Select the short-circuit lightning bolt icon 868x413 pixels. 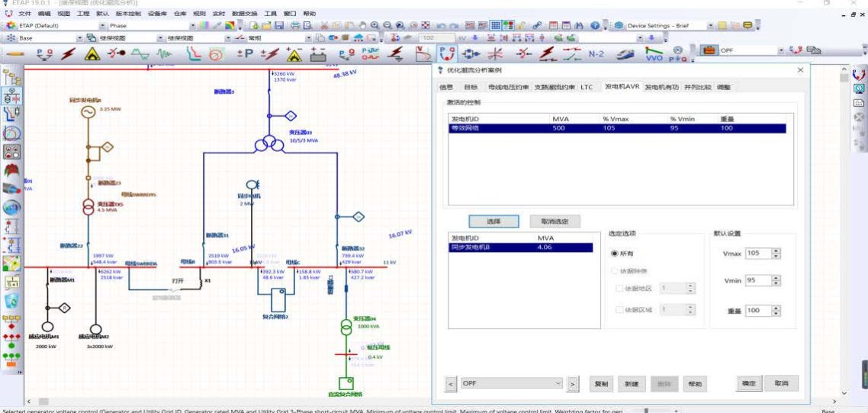pos(69,53)
